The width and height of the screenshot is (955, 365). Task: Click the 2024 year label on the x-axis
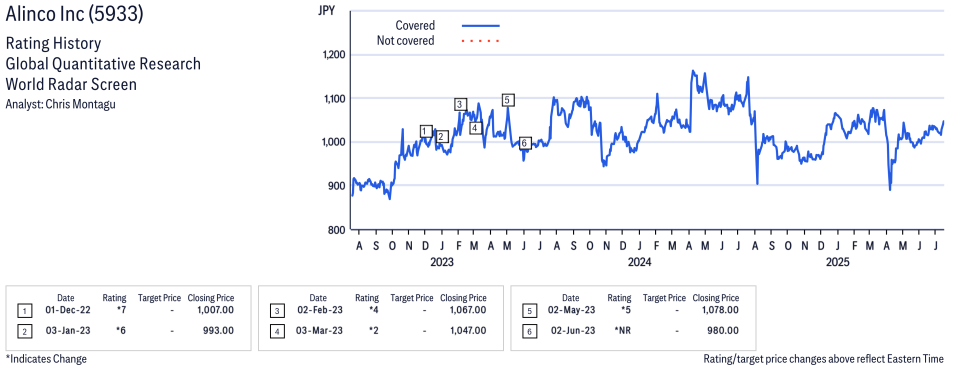(x=640, y=263)
